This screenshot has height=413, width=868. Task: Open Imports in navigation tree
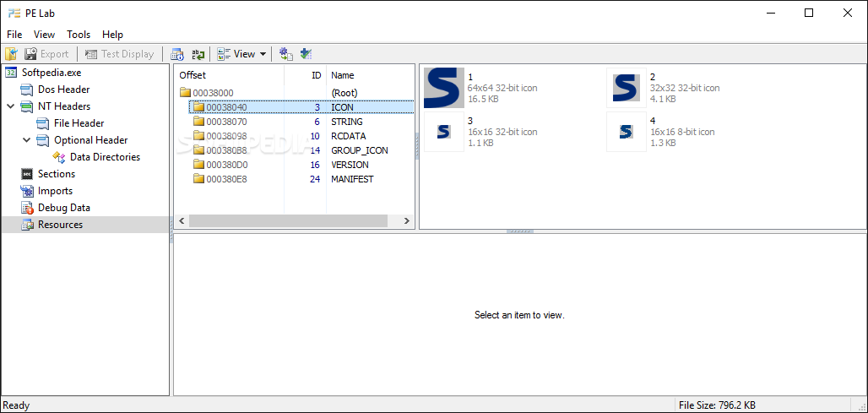[x=55, y=190]
